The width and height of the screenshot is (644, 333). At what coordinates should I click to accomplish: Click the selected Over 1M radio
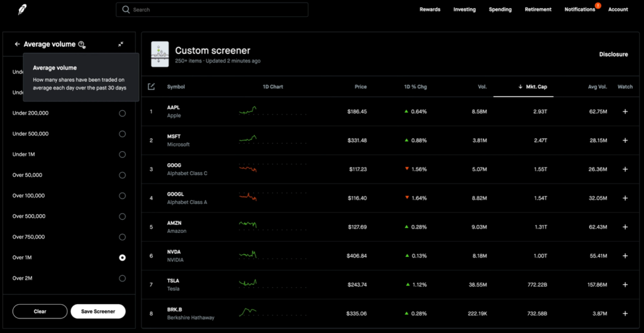click(123, 257)
